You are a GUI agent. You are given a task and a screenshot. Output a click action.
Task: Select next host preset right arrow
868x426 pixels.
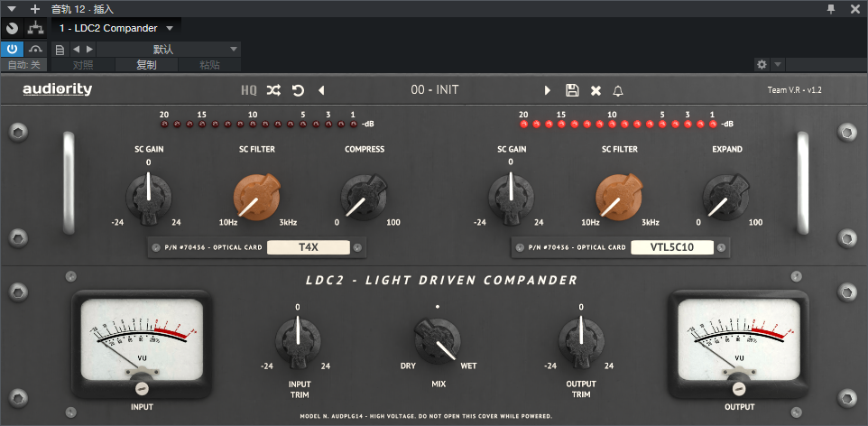click(x=89, y=50)
